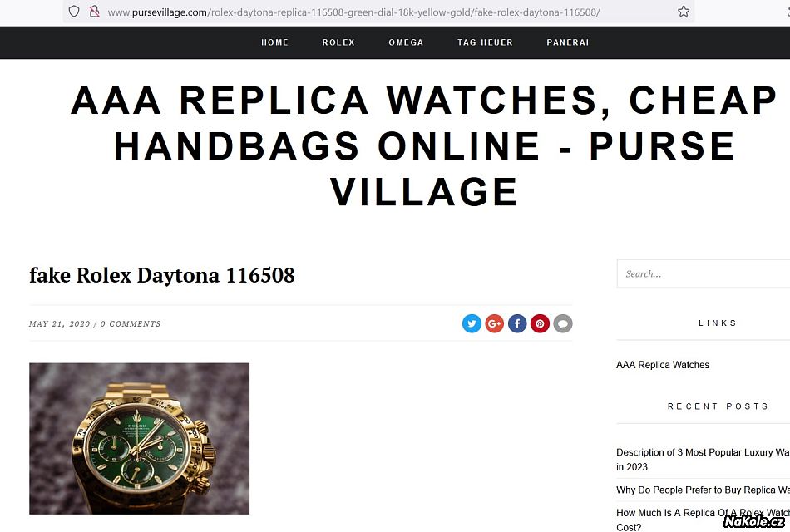The image size is (790, 532).
Task: Click the browser address bar URL
Action: [x=353, y=12]
